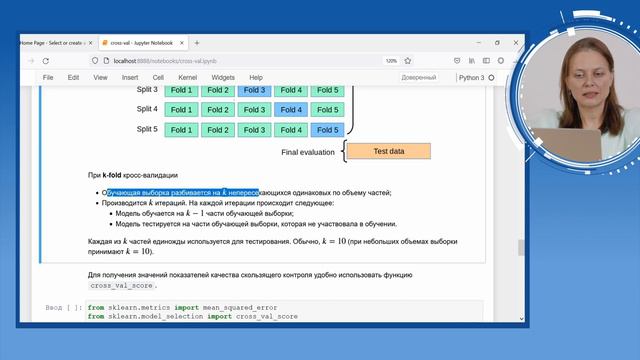Click the Доверенный trusted notebook button

[419, 78]
